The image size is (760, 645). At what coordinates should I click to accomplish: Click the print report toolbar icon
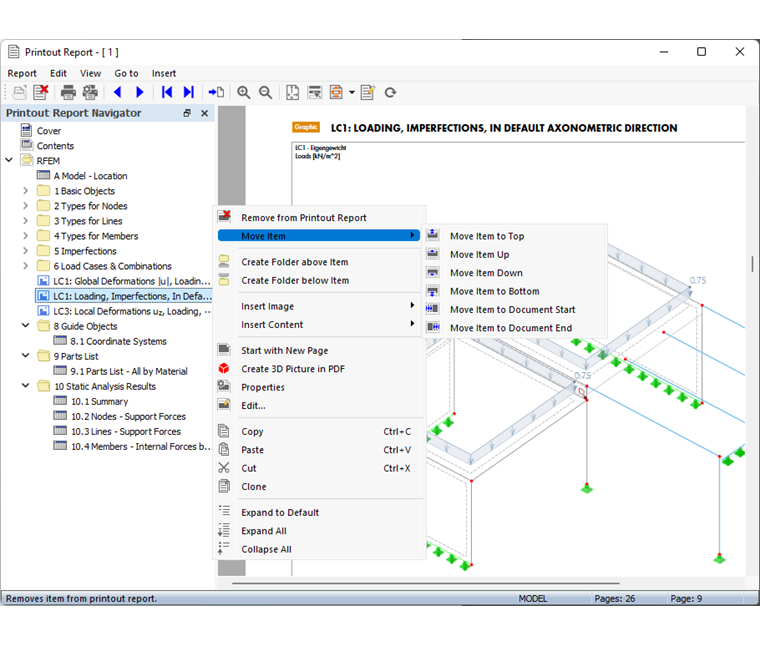tap(68, 92)
